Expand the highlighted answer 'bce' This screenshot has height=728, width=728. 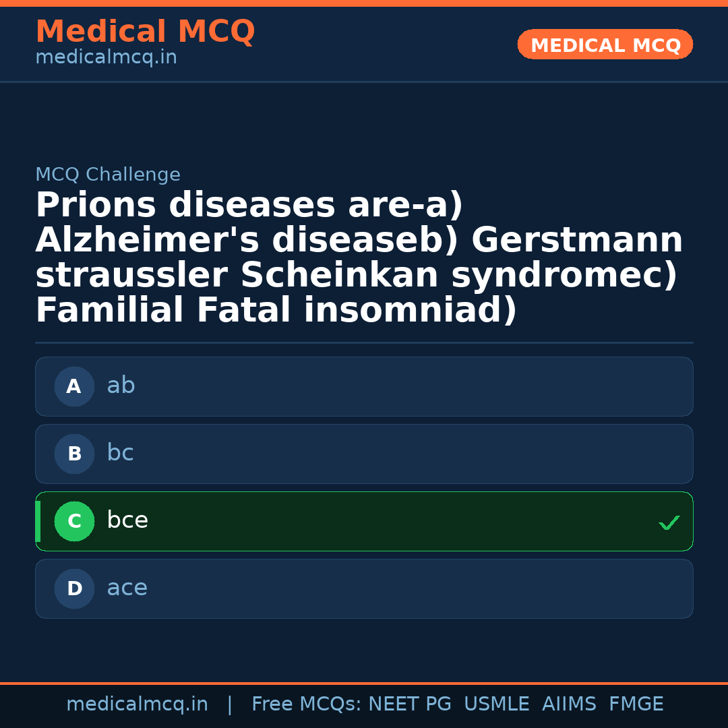(364, 521)
